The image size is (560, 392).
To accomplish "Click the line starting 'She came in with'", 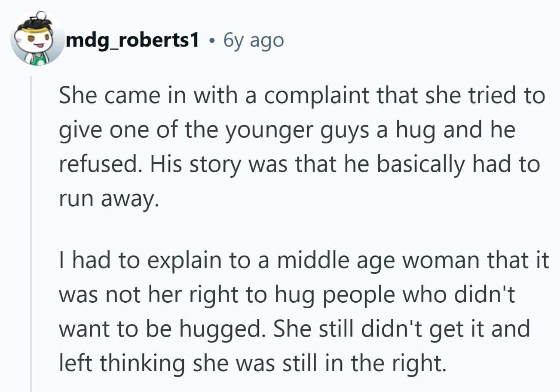I will pos(302,96).
